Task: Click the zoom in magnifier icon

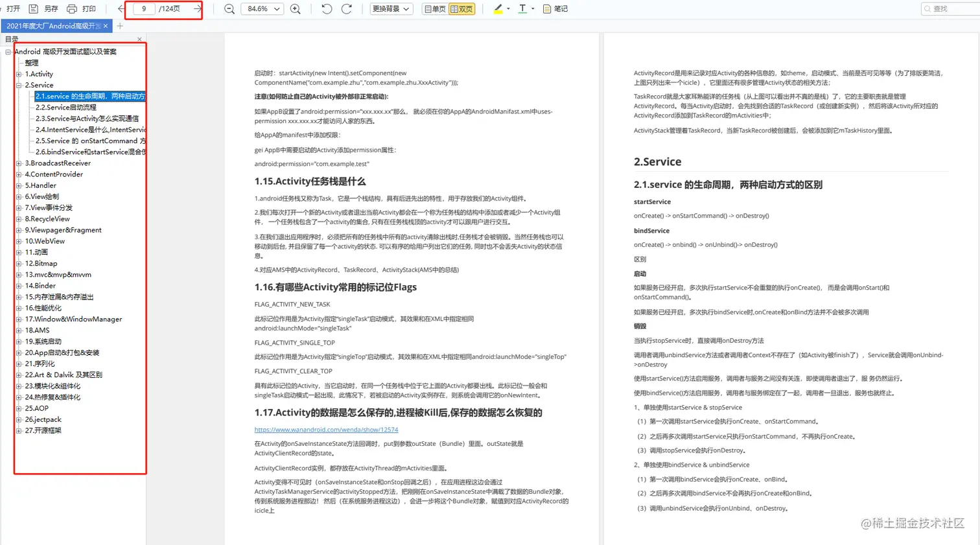Action: tap(296, 8)
